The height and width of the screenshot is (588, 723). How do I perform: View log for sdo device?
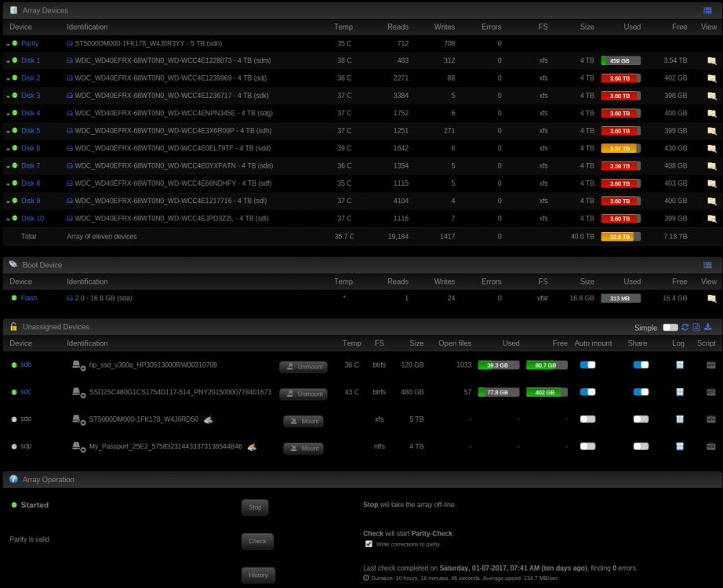(680, 419)
